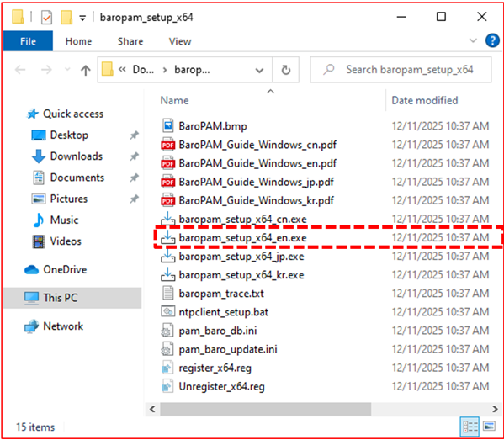Select Unregister_x64.reg registry file icon

coord(167,386)
